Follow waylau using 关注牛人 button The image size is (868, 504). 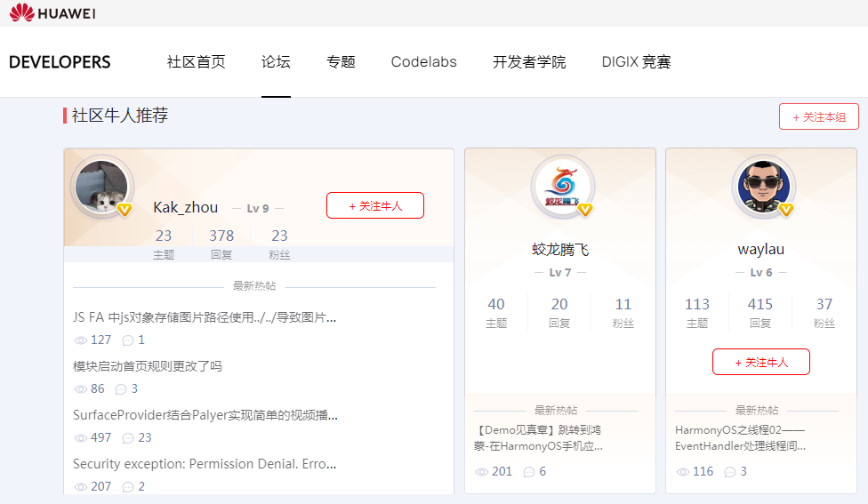[x=760, y=362]
